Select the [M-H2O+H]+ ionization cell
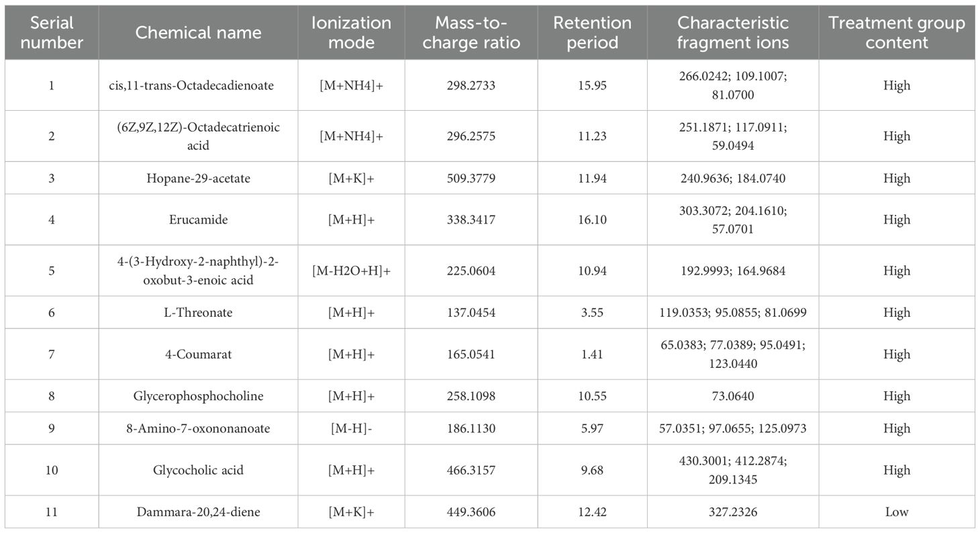The image size is (980, 533). pyautogui.click(x=351, y=271)
